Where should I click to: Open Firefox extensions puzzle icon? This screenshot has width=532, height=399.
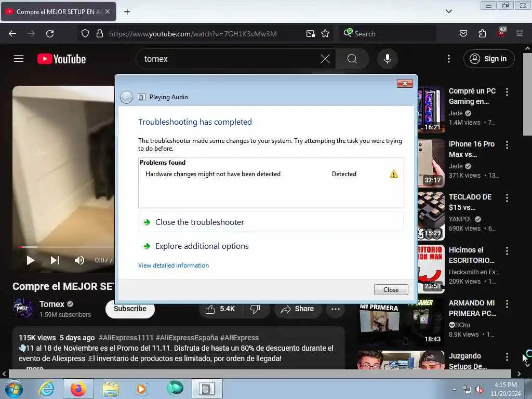482,34
